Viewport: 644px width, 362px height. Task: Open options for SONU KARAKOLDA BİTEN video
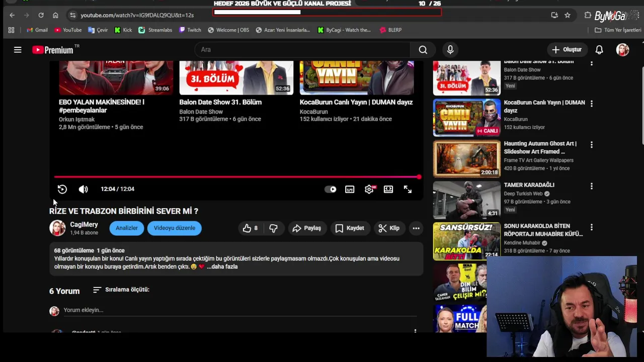tap(592, 227)
